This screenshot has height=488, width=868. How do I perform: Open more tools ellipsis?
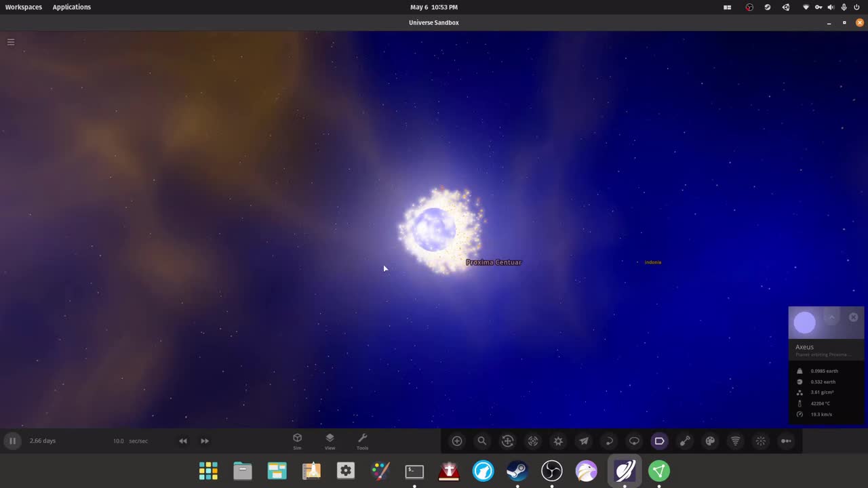[786, 441]
